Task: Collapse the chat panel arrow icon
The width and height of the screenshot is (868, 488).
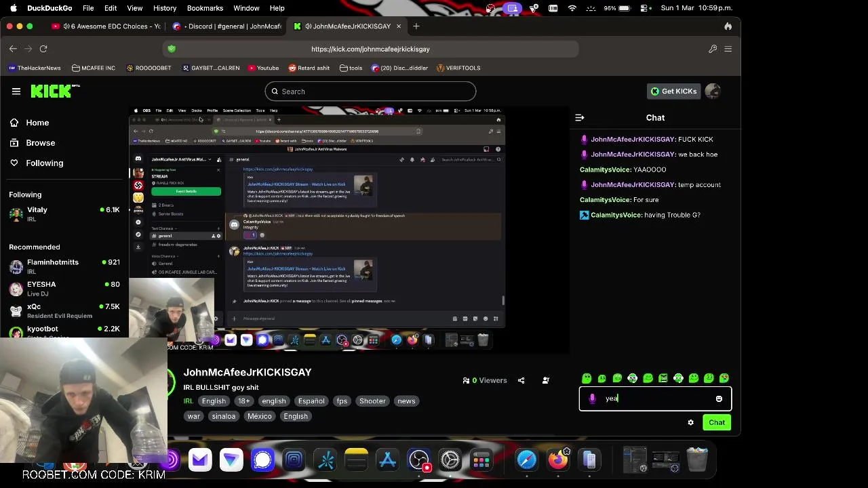Action: pos(580,118)
